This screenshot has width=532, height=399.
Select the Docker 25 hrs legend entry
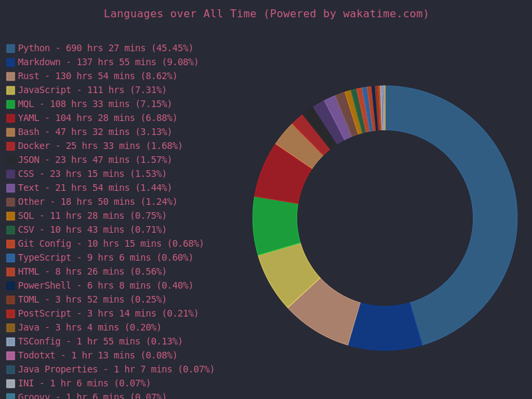click(x=100, y=146)
